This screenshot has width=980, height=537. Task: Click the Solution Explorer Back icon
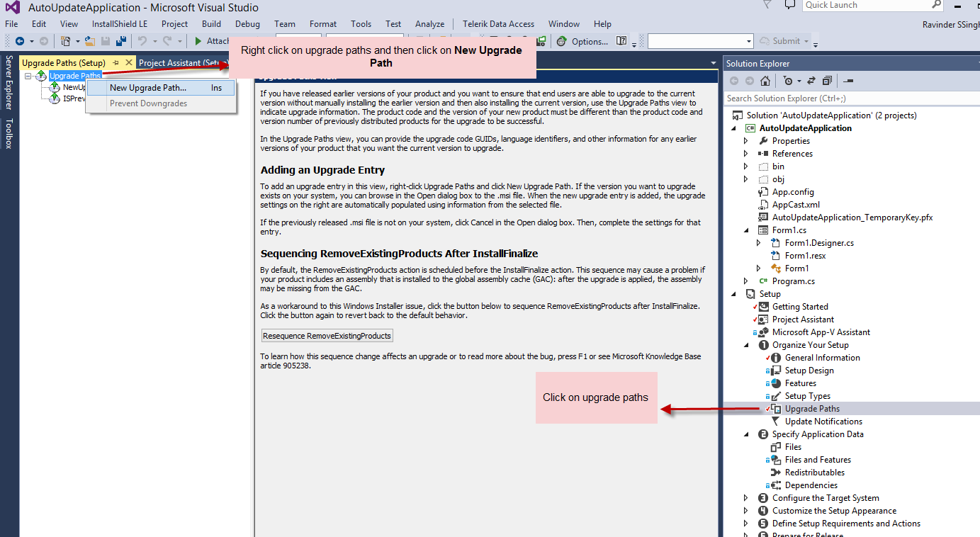click(734, 81)
